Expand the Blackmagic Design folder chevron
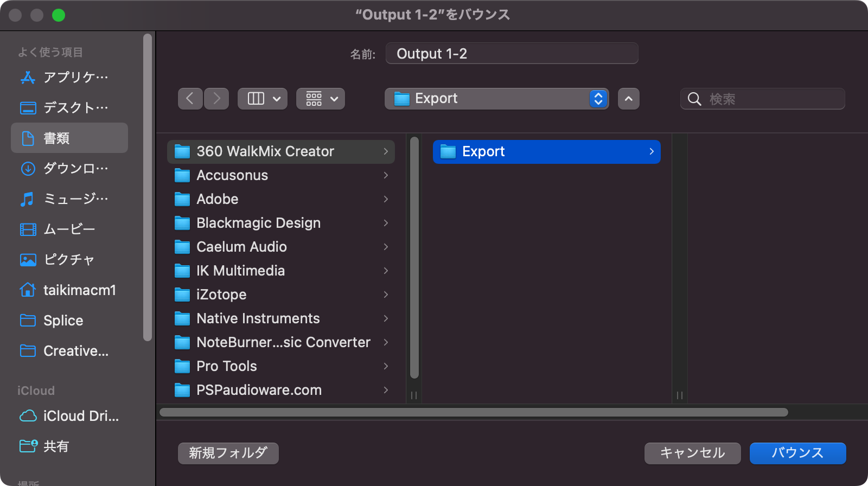 pos(386,223)
